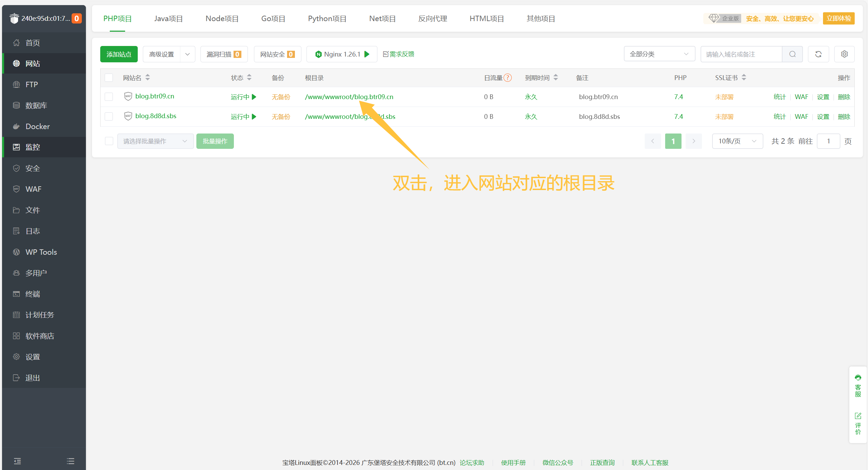The width and height of the screenshot is (868, 470).
Task: Expand the 全部分类 category dropdown
Action: click(659, 54)
